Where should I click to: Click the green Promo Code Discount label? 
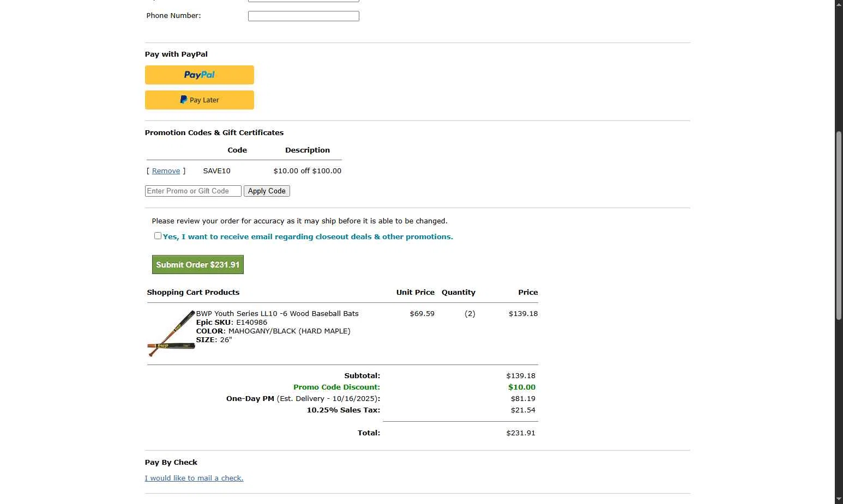[x=336, y=387]
